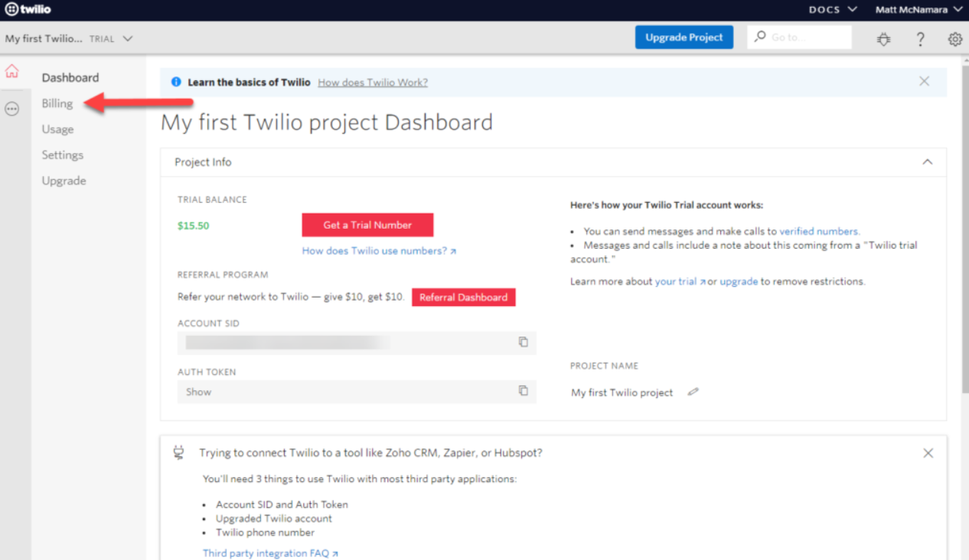Open the debugger bug icon
This screenshot has height=560, width=969.
tap(884, 39)
